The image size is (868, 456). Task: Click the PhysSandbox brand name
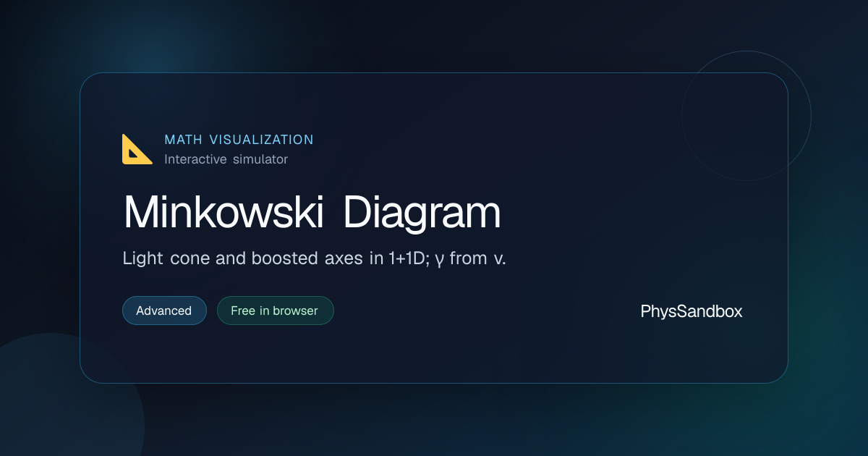point(692,311)
